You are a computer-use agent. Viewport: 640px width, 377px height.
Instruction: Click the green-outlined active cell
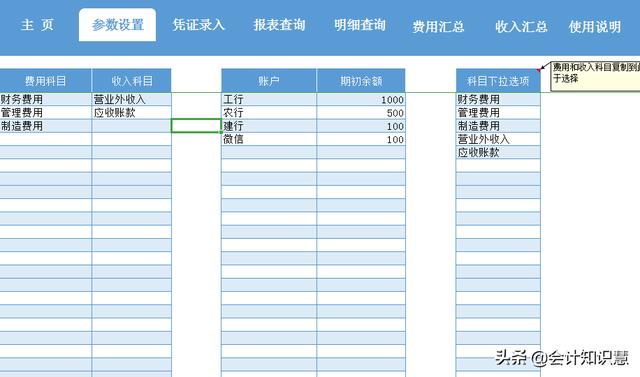196,126
